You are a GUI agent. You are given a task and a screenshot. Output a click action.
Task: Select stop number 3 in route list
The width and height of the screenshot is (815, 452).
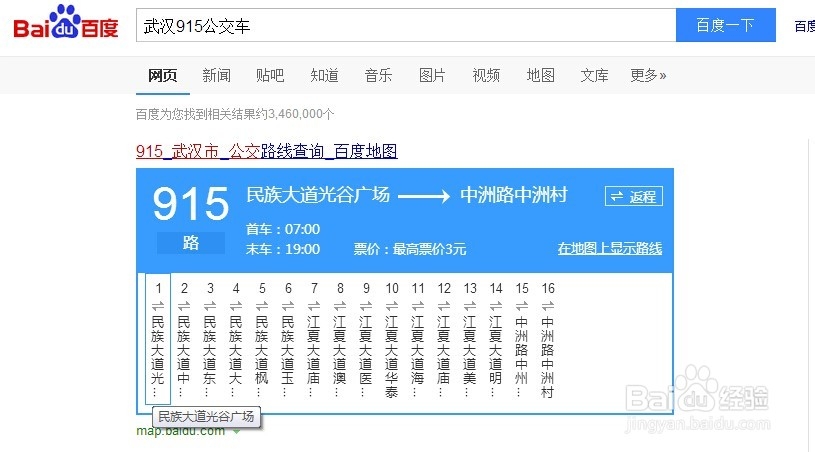210,339
